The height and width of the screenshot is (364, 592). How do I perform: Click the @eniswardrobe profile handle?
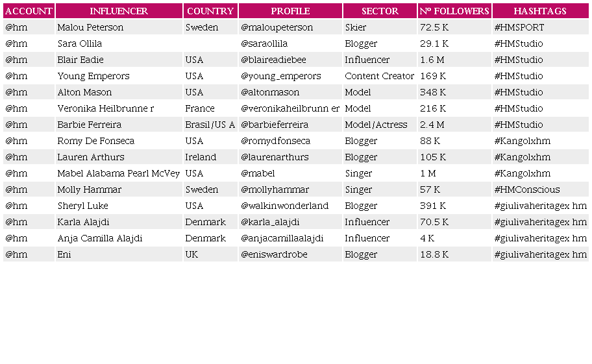tap(275, 254)
